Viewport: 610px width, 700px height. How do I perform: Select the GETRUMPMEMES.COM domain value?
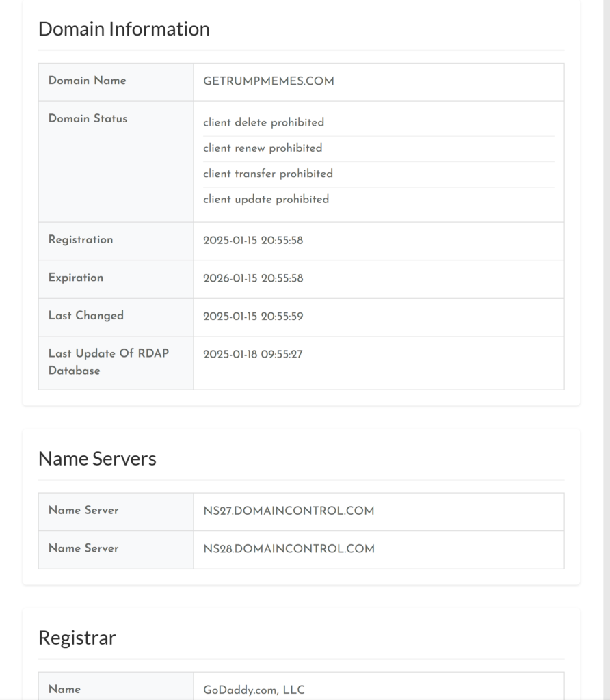point(268,81)
